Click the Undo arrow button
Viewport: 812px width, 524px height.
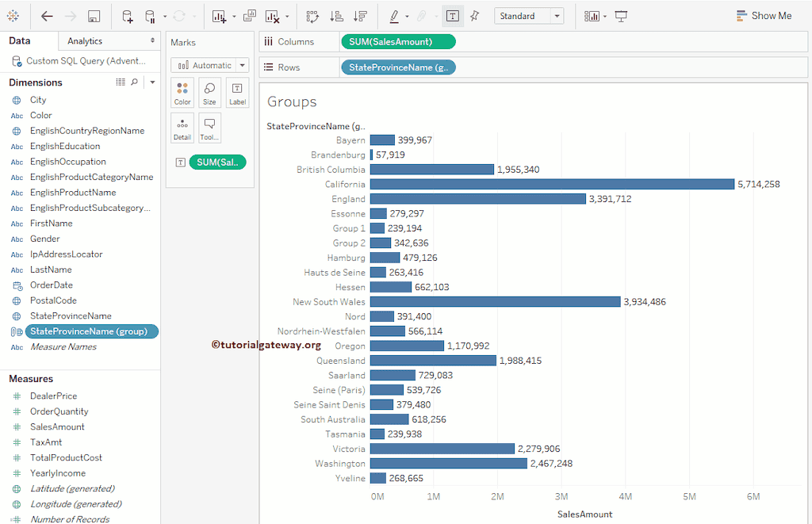pos(45,14)
